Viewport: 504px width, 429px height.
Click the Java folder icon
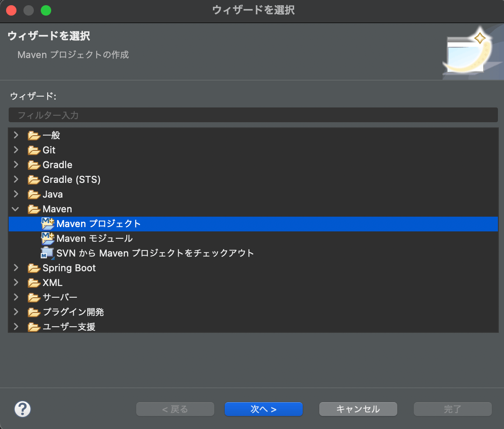click(x=34, y=195)
